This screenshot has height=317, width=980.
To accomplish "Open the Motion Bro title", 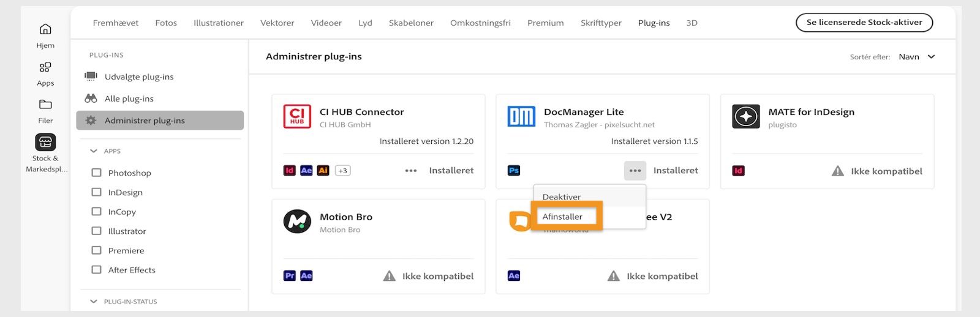I will coord(346,217).
